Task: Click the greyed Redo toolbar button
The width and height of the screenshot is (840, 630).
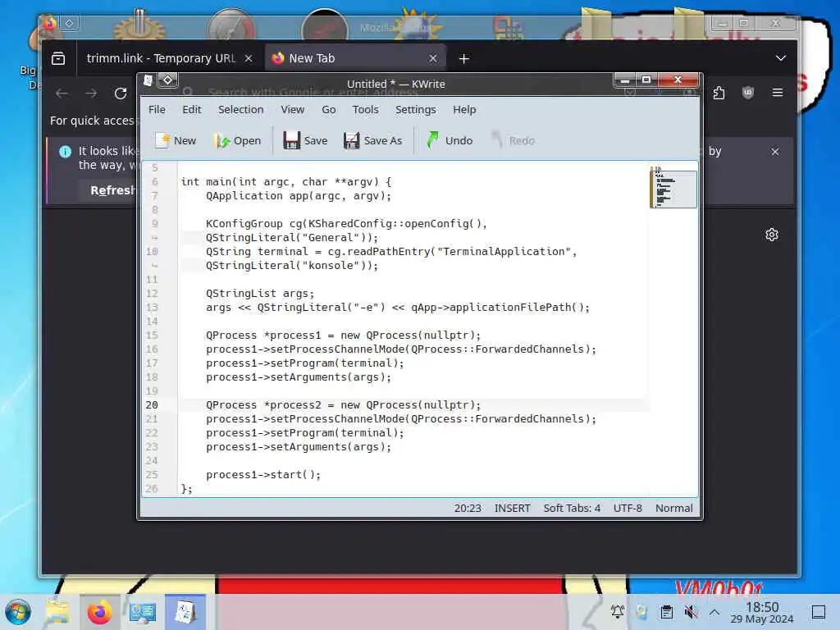Action: point(513,140)
